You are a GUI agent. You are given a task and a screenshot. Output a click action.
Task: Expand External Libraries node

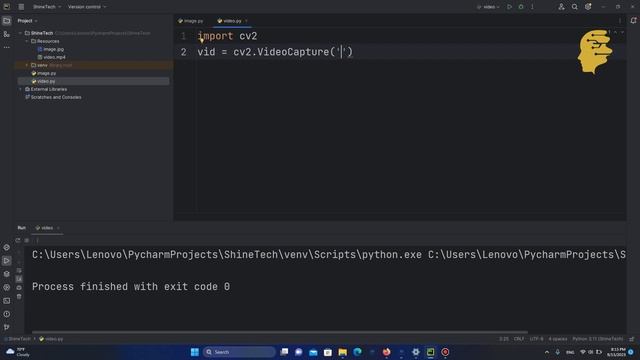[20, 89]
